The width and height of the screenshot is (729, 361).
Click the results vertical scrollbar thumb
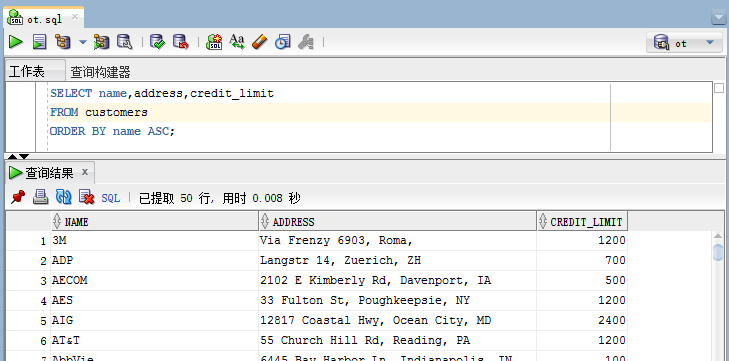(x=718, y=253)
